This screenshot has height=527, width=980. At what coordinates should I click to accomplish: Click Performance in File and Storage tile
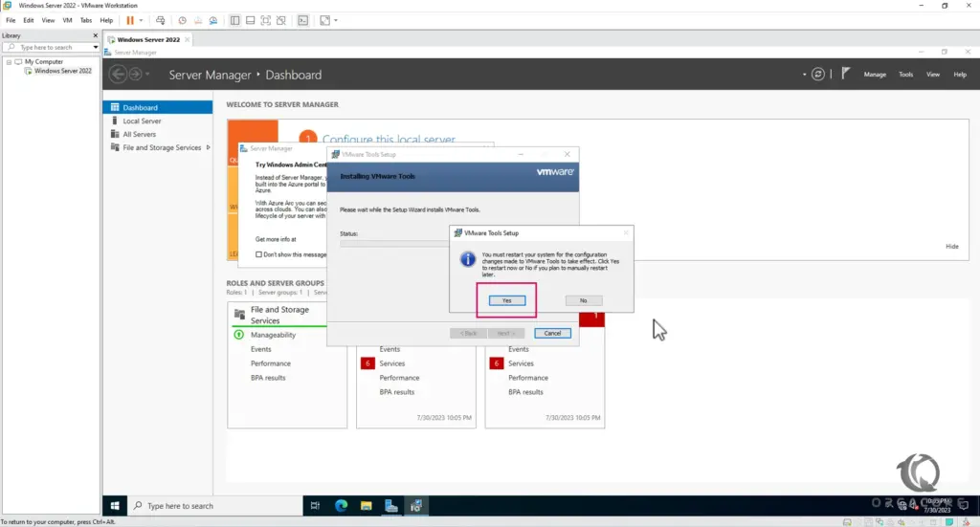click(271, 363)
